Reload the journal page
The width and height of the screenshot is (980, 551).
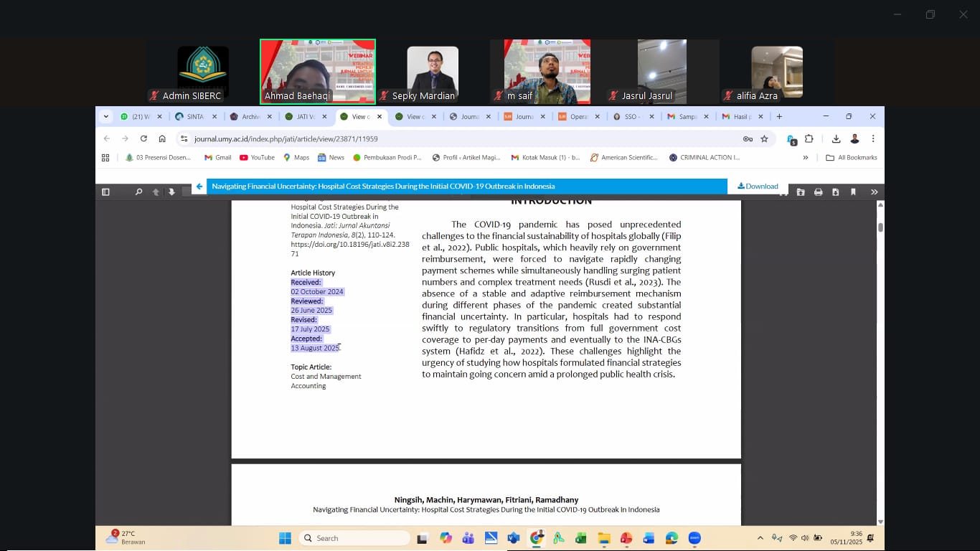click(143, 138)
